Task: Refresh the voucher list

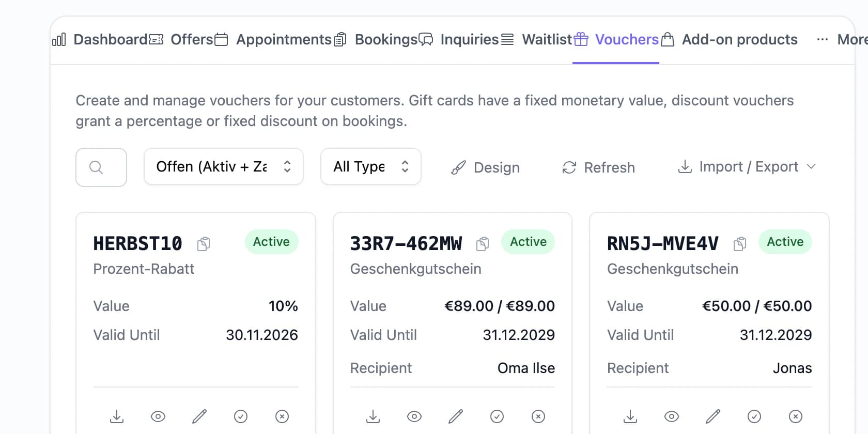Action: click(x=598, y=167)
